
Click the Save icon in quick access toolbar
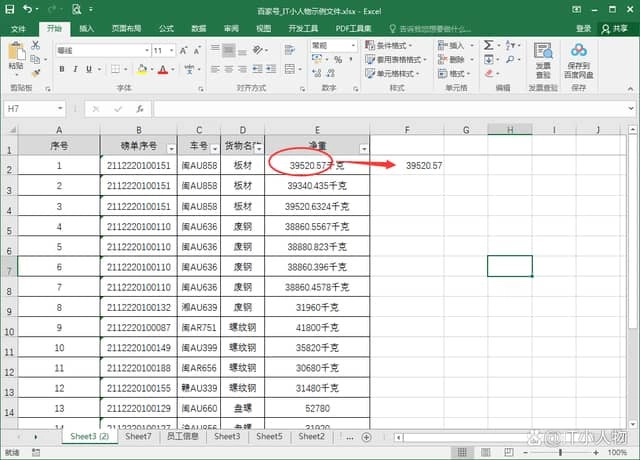(9, 8)
